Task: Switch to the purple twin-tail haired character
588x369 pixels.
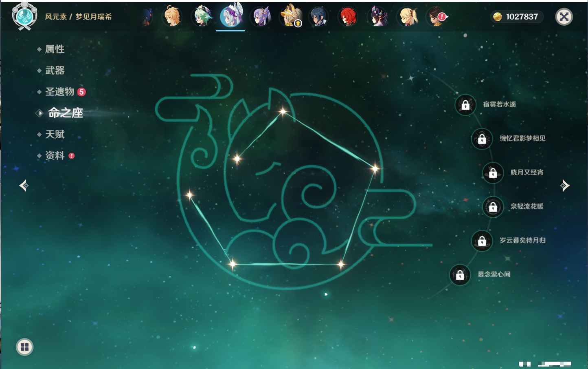Action: point(261,17)
